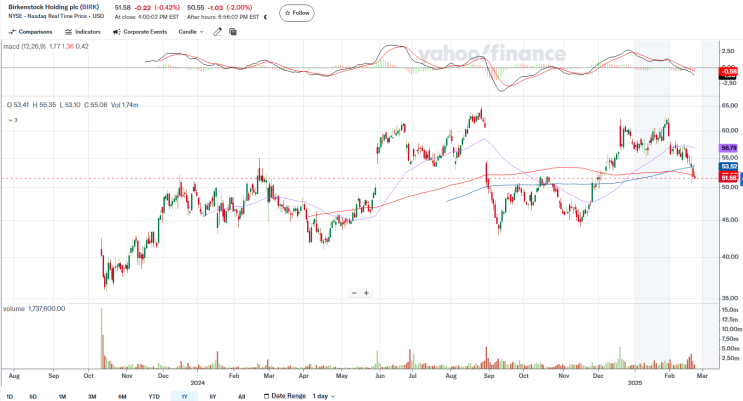Open Corporate Events options
The height and width of the screenshot is (401, 743).
(140, 32)
